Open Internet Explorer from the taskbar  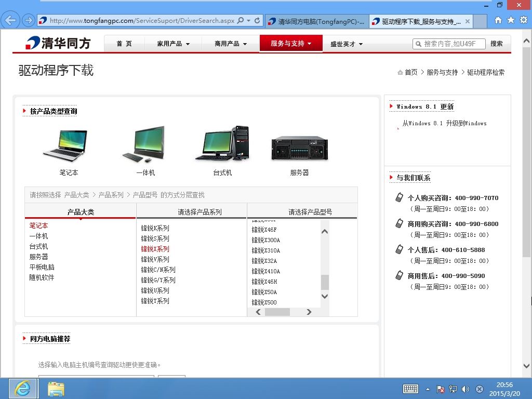(x=22, y=389)
